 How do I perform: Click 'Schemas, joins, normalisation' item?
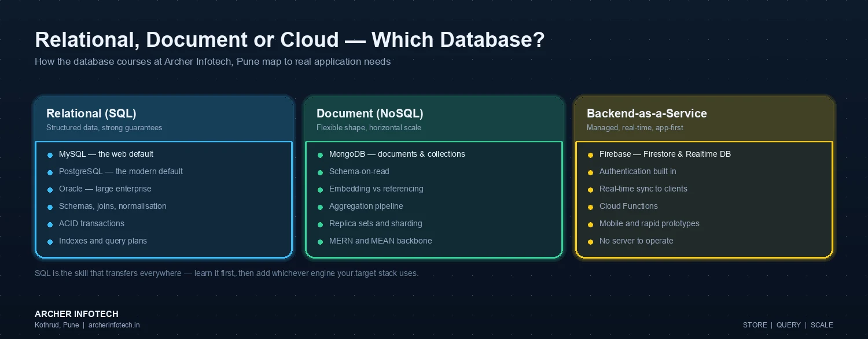point(113,207)
